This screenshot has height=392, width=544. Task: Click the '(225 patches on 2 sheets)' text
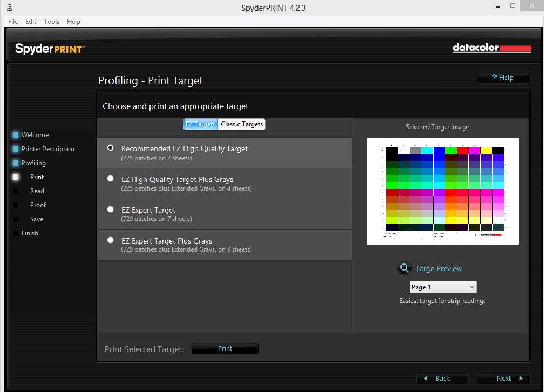pos(157,158)
